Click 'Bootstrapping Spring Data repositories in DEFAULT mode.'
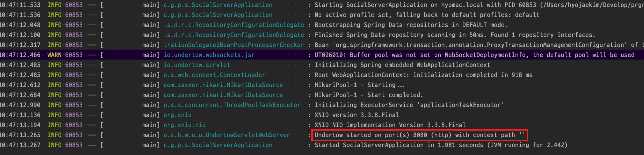 [411, 25]
